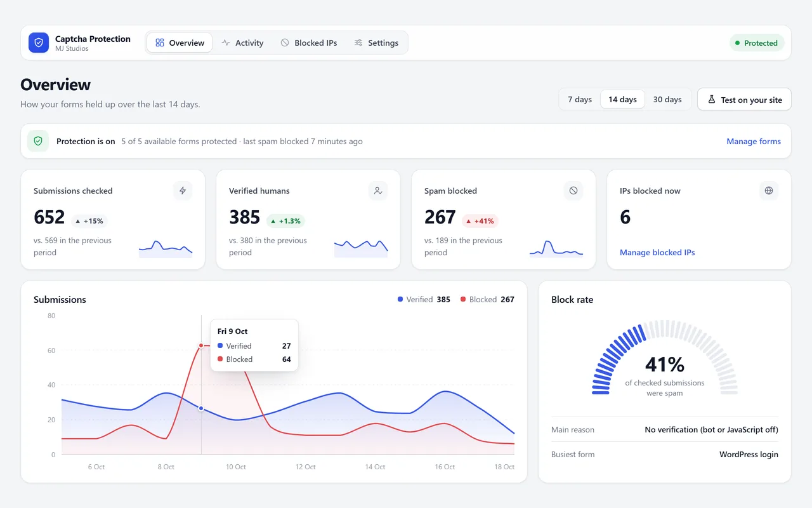812x508 pixels.
Task: Toggle the Blocked series legend dot
Action: click(463, 299)
